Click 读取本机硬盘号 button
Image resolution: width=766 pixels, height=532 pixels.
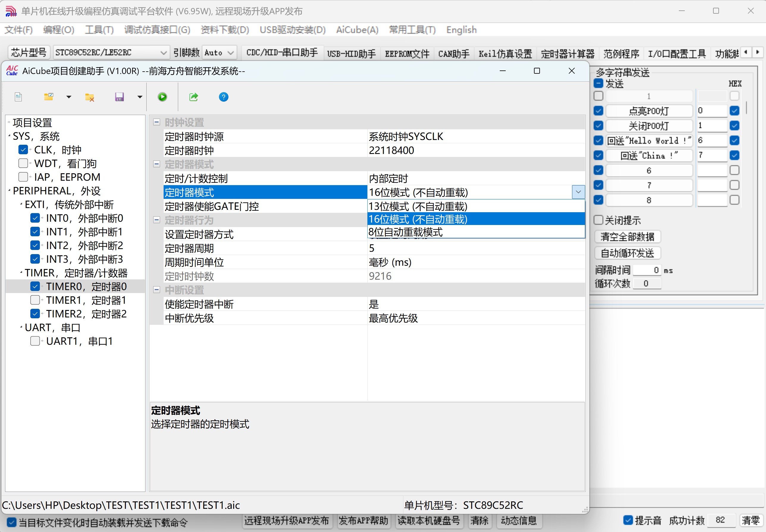[429, 520]
